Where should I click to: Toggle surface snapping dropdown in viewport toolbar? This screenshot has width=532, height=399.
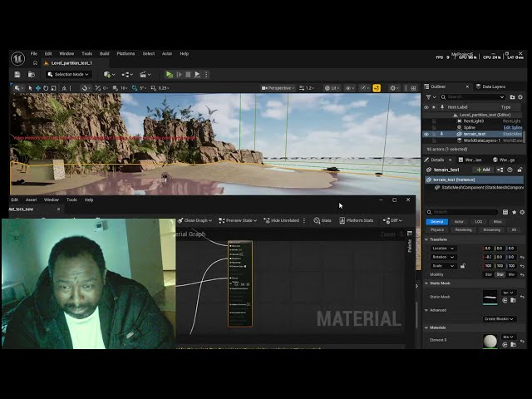coord(85,88)
